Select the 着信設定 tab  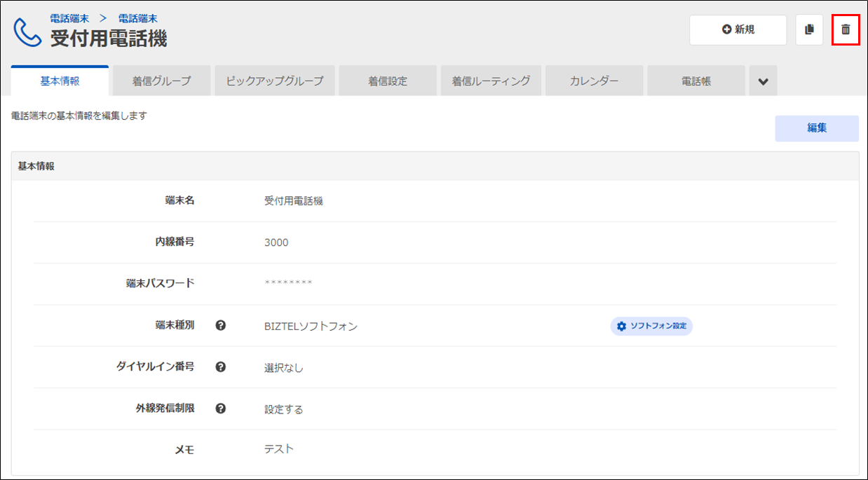[x=388, y=81]
